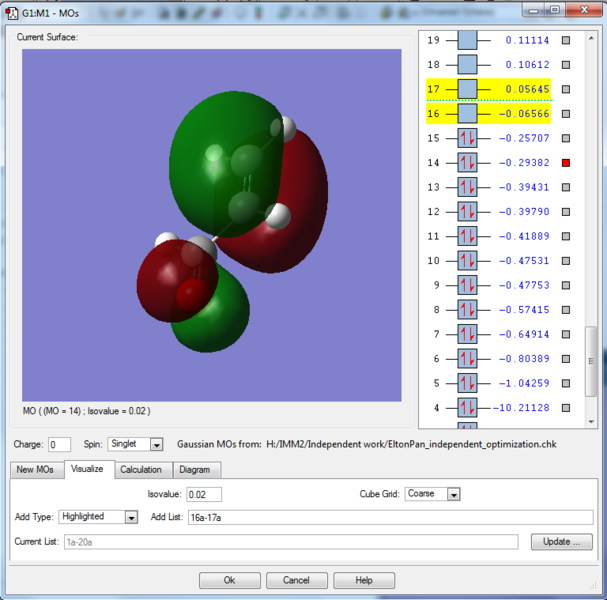Click the occupied orbital box for MO 15

click(467, 138)
